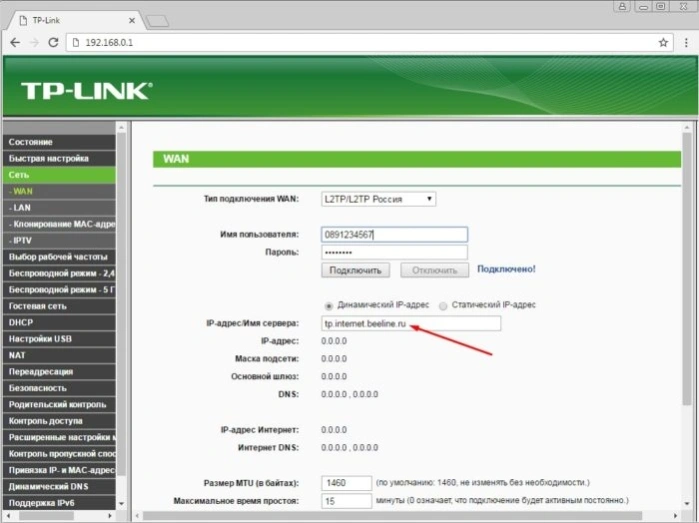Close the TP-Link browser tab

pos(132,21)
